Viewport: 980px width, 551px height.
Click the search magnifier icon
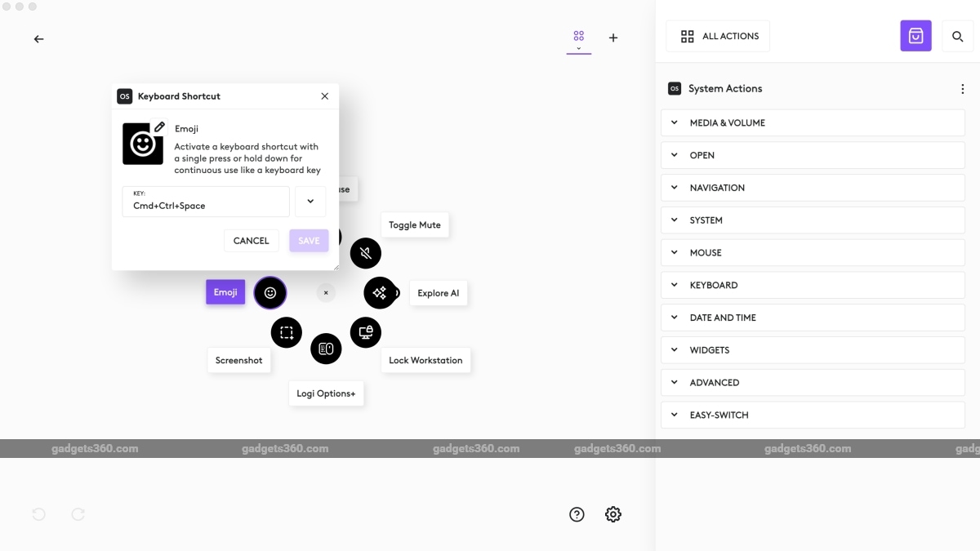[958, 36]
